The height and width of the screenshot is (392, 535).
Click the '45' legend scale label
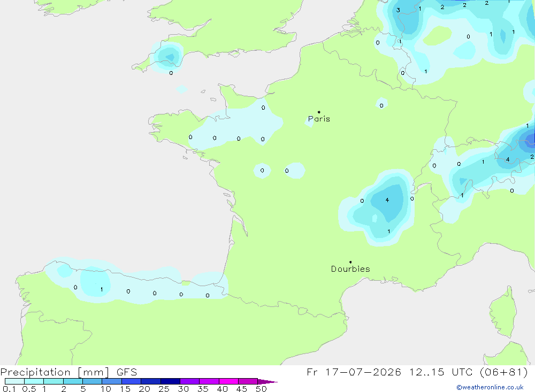(x=242, y=389)
